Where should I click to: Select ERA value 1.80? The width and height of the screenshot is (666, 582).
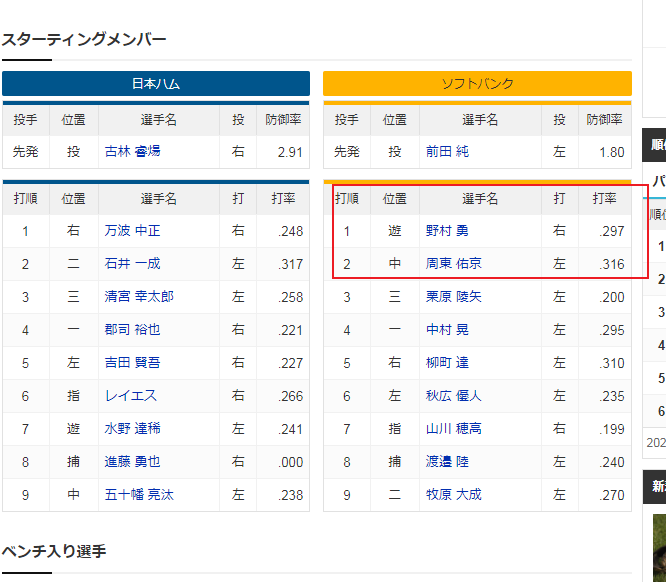612,152
